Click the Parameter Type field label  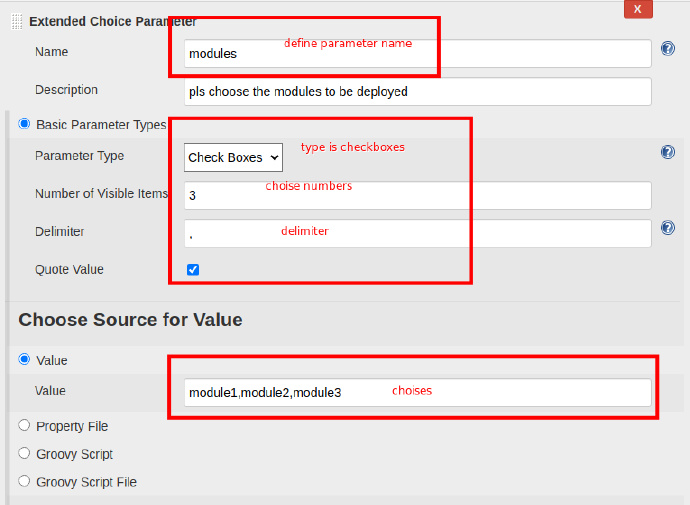(80, 156)
